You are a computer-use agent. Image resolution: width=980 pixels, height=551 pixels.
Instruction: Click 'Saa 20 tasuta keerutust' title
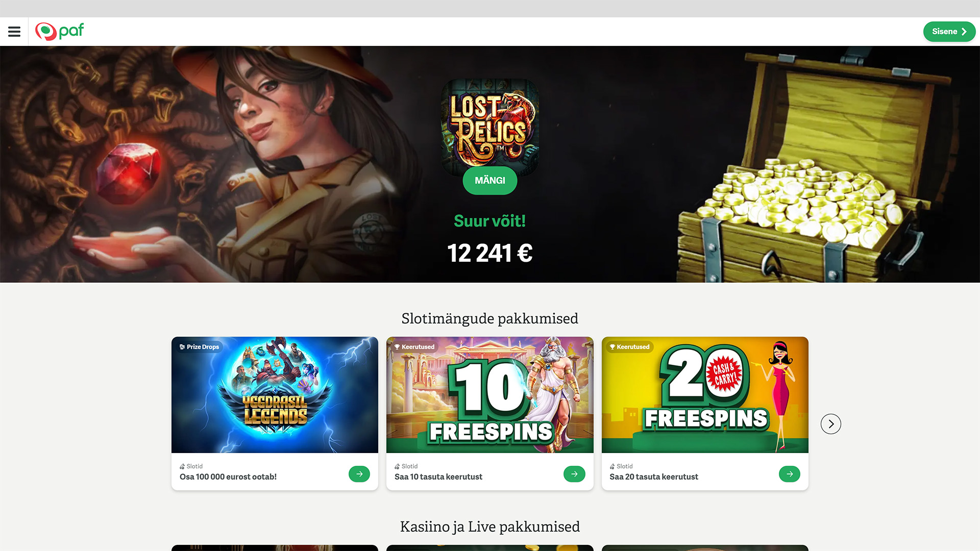(x=653, y=477)
